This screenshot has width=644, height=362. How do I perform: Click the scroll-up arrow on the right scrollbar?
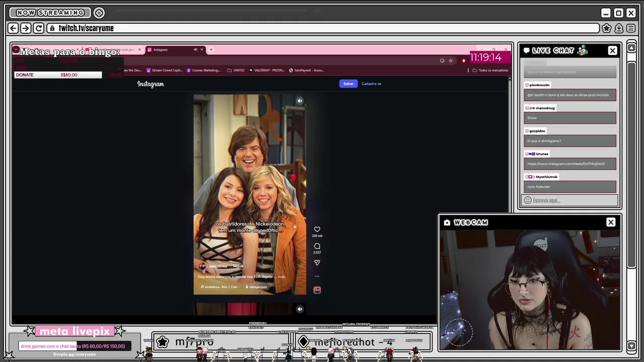[631, 48]
